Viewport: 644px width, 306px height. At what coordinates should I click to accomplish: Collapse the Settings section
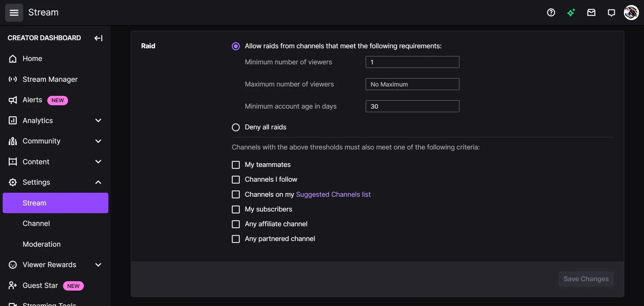coord(98,182)
